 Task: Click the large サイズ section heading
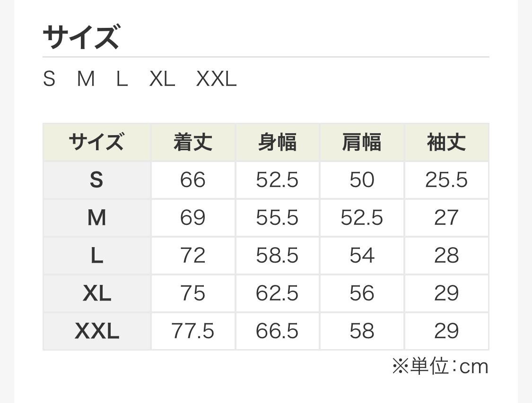pyautogui.click(x=81, y=38)
